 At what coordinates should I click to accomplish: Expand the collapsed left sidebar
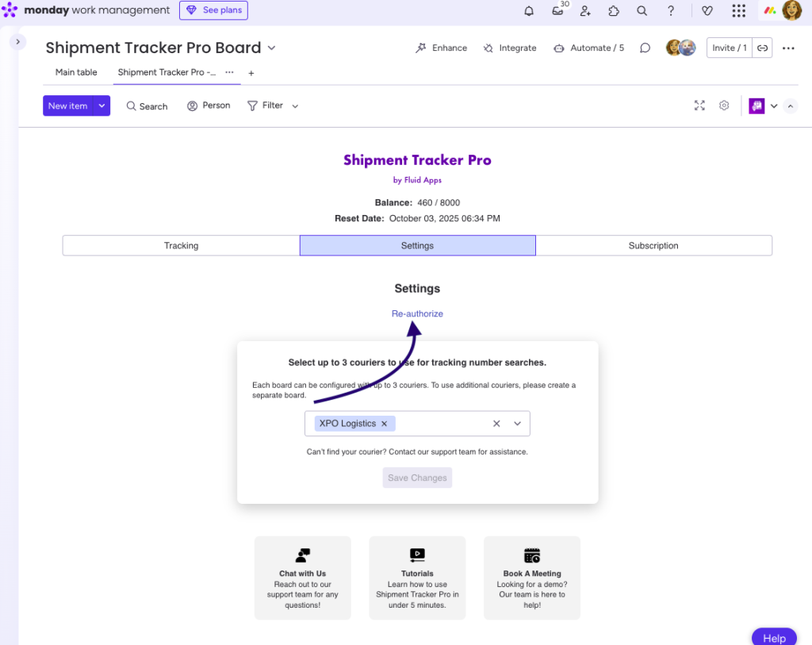pyautogui.click(x=18, y=41)
